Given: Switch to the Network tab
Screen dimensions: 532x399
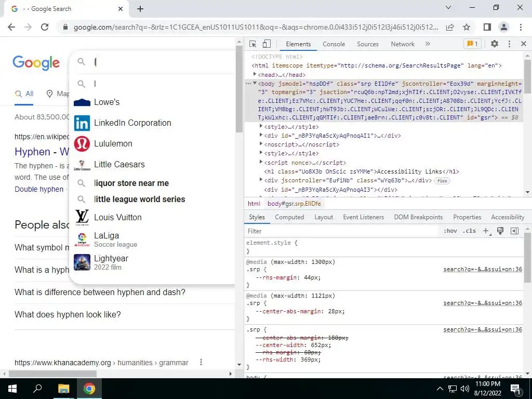Looking at the screenshot, I should click(403, 44).
